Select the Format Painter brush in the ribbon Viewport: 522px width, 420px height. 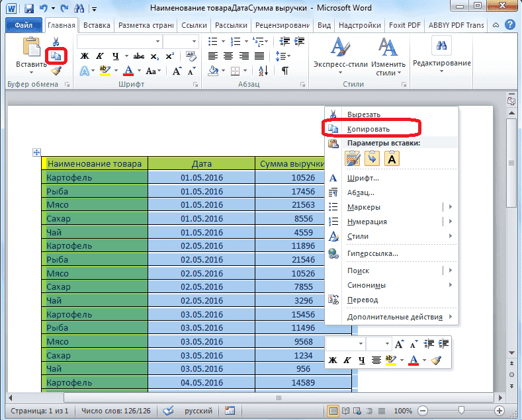pyautogui.click(x=56, y=71)
